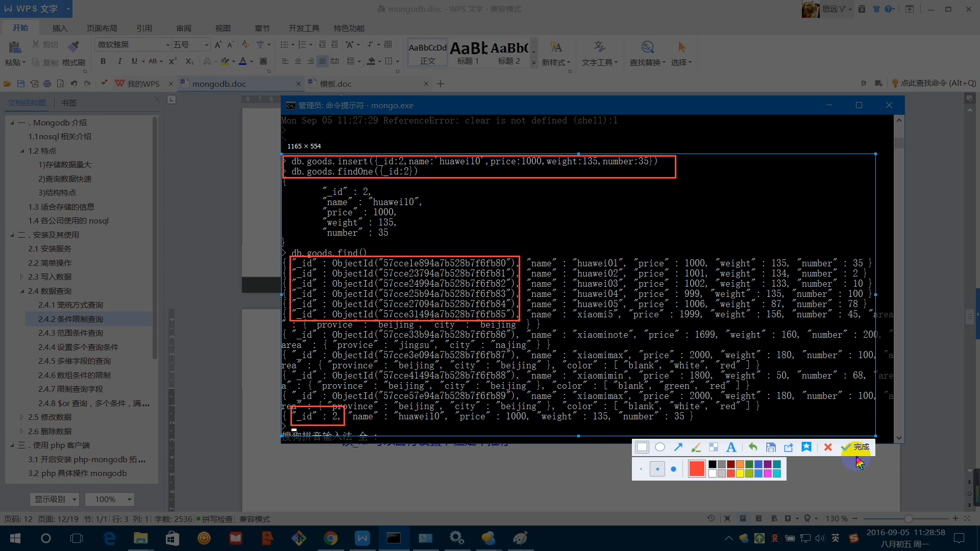
Task: Switch to the 开发工具 ribbon tab
Action: (304, 28)
